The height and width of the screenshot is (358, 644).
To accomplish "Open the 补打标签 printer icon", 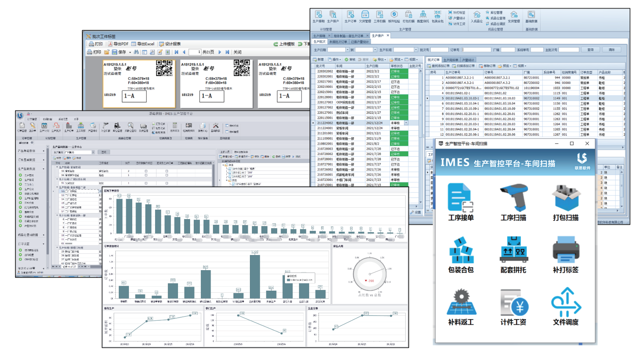I will (566, 250).
